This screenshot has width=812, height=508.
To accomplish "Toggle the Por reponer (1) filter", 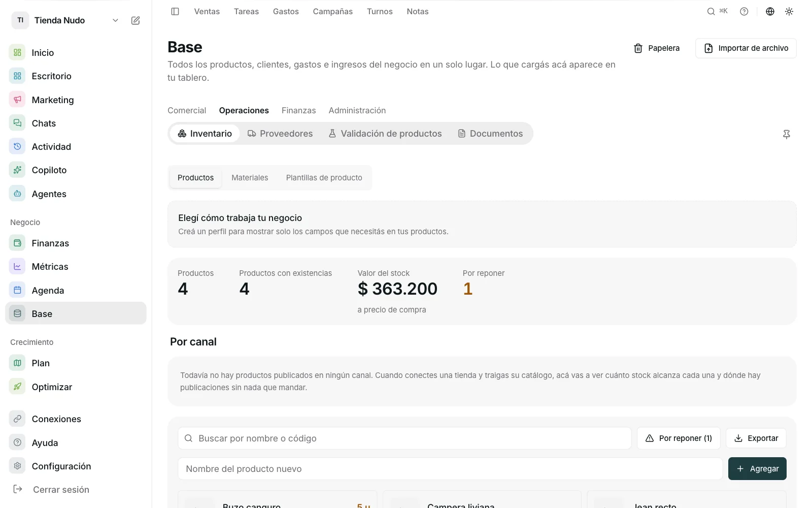I will tap(679, 438).
